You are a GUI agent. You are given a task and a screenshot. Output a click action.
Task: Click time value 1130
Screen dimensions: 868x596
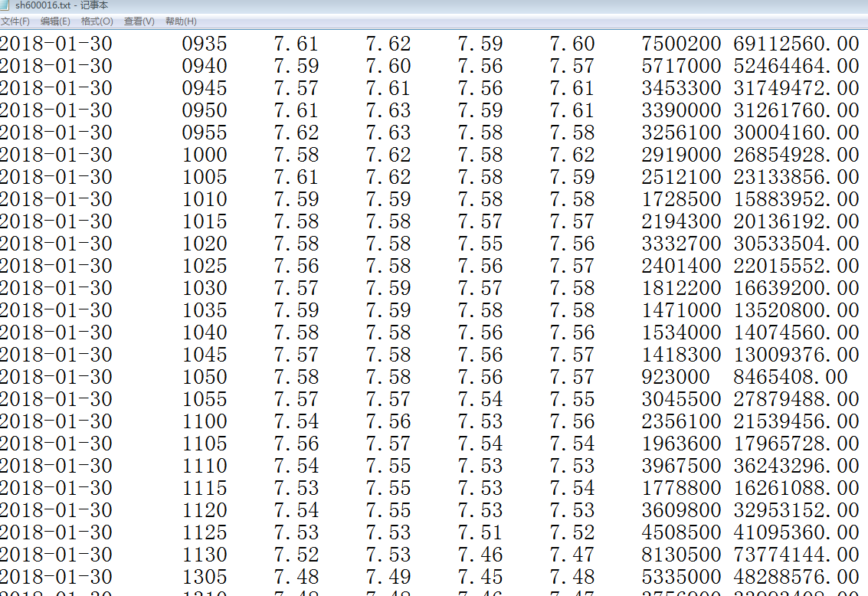(x=205, y=555)
